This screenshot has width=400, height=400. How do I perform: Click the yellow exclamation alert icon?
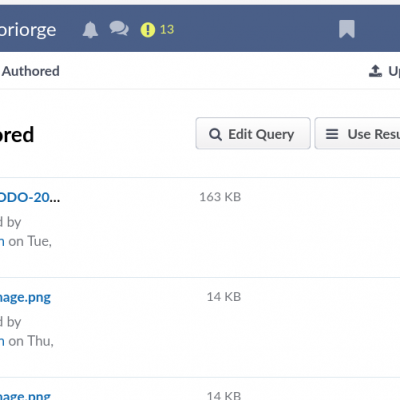click(148, 30)
